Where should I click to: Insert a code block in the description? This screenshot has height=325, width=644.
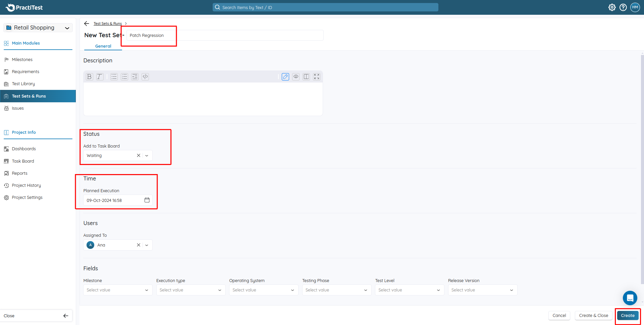coord(145,77)
